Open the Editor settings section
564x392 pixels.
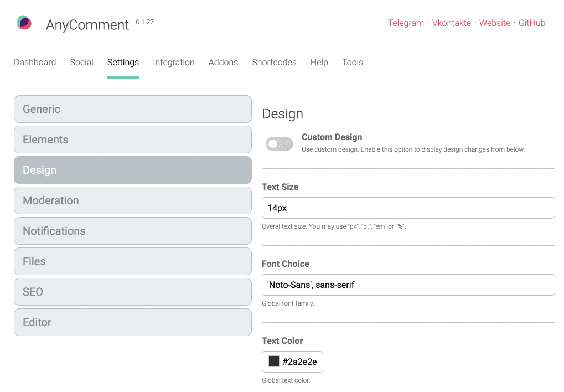point(132,322)
